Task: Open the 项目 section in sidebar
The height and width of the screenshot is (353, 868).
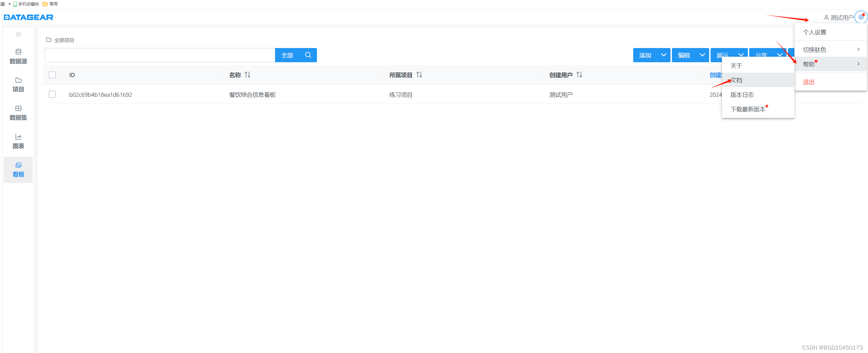Action: pyautogui.click(x=18, y=84)
